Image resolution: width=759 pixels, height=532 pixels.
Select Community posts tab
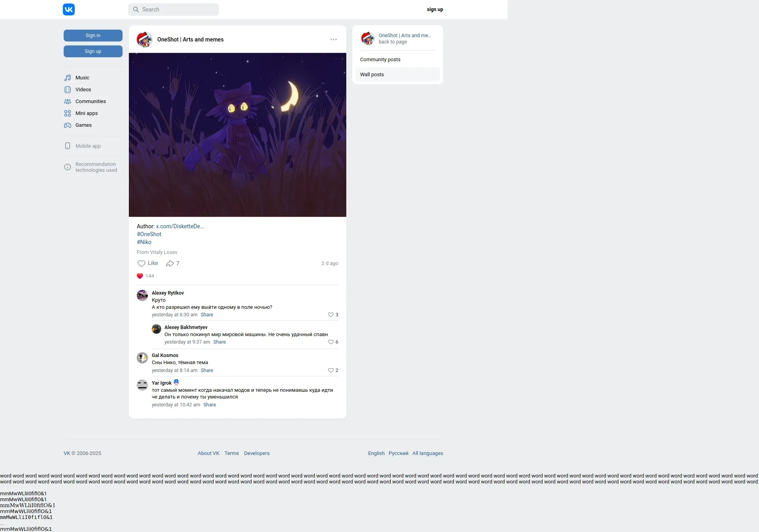380,60
